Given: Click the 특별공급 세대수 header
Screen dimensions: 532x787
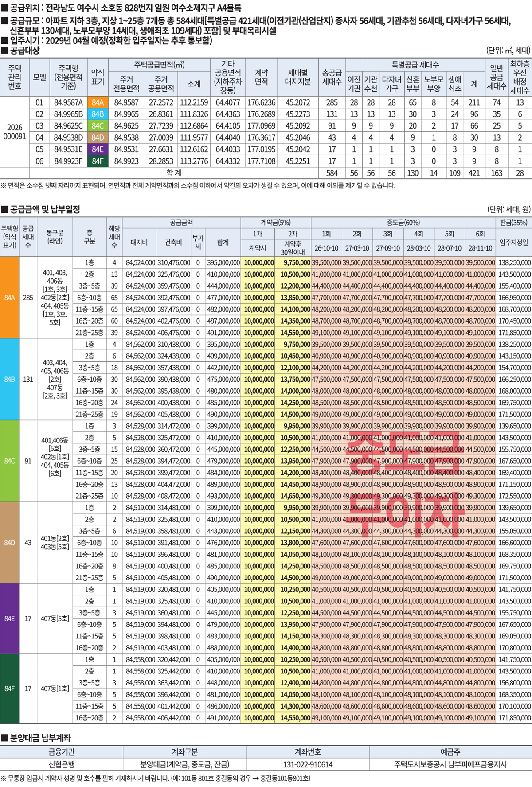Looking at the screenshot, I should click(x=415, y=65).
